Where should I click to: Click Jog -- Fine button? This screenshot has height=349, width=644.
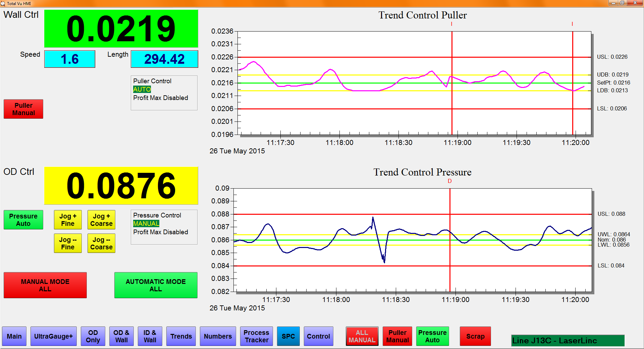(x=68, y=243)
